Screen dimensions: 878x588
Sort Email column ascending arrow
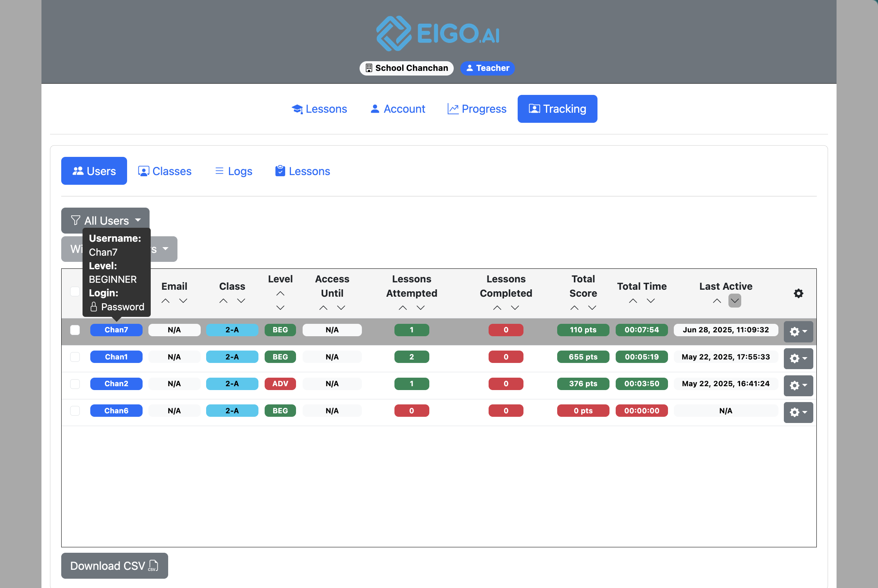point(165,301)
